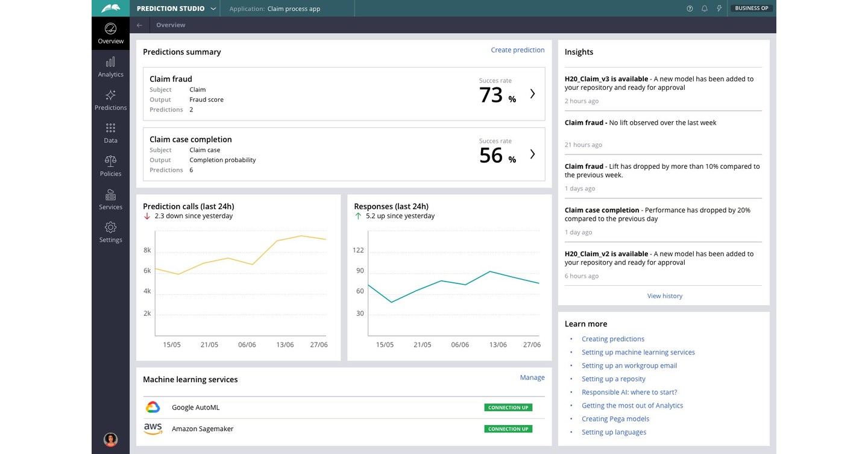
Task: Open Manage for machine learning services
Action: 532,377
